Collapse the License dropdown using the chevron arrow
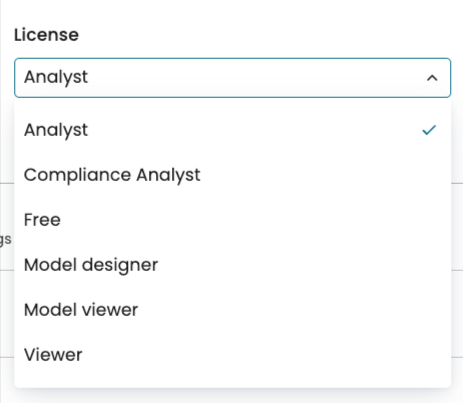 [432, 78]
